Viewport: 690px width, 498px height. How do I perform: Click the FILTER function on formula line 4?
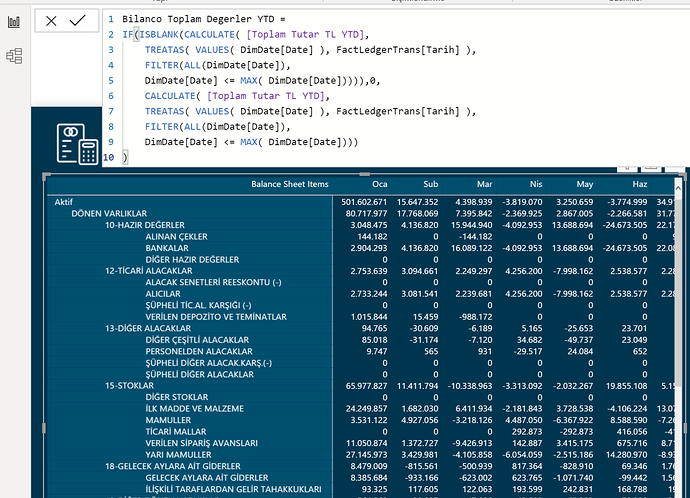[x=161, y=65]
